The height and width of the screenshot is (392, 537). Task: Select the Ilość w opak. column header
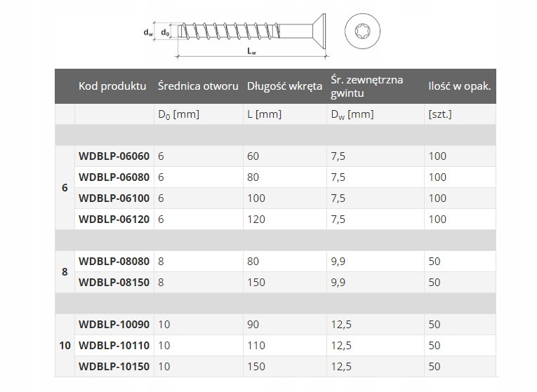(x=459, y=86)
